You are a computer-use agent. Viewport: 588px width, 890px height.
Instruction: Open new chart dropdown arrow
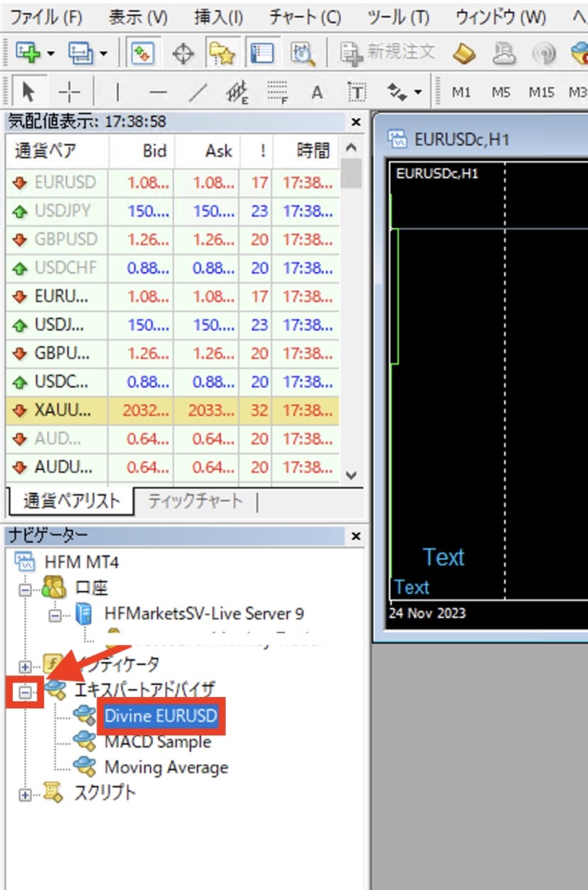point(50,54)
